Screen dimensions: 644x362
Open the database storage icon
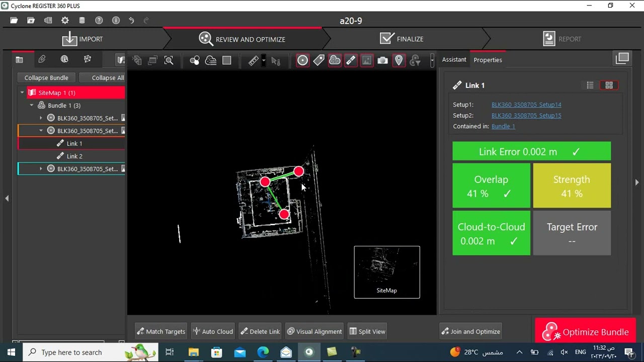point(82,21)
